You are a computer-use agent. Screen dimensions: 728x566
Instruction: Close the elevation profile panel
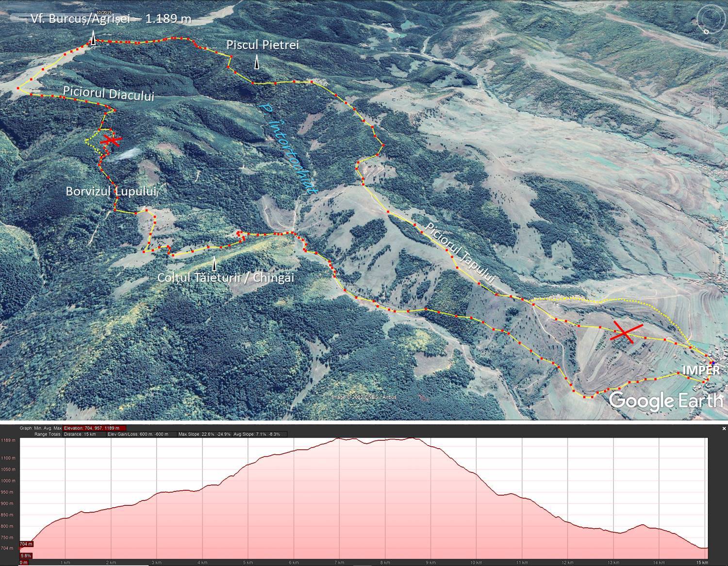(x=724, y=429)
